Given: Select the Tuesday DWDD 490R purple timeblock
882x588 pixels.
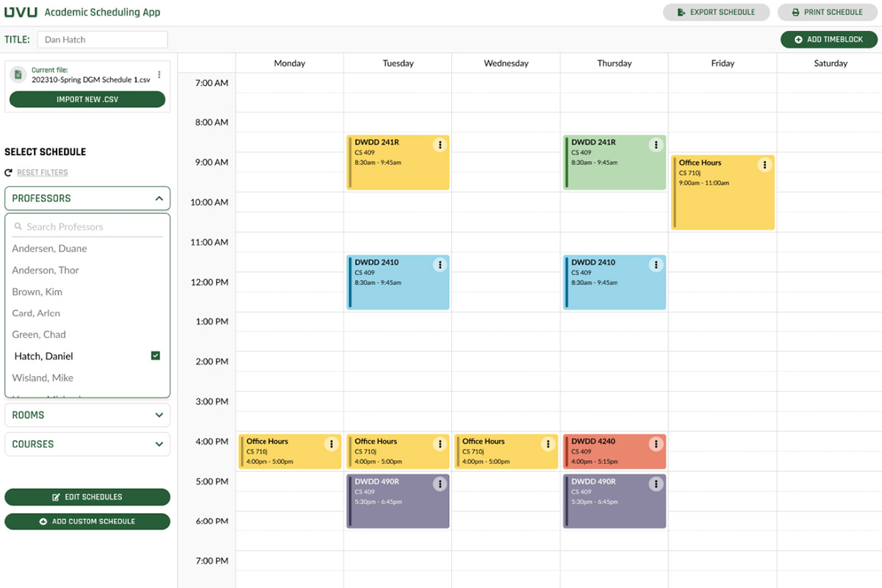Looking at the screenshot, I should click(398, 501).
